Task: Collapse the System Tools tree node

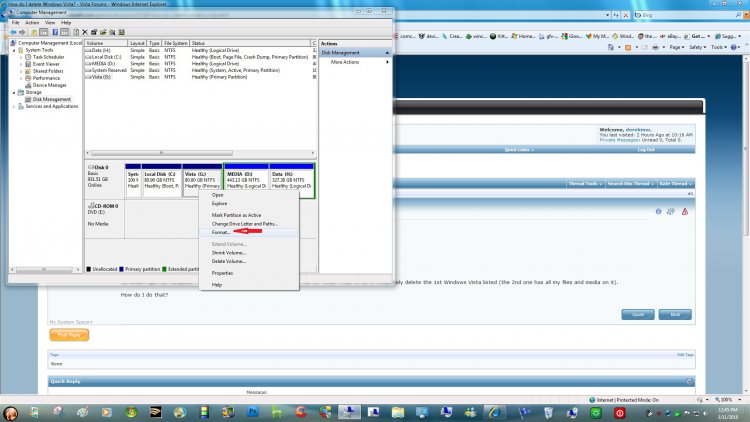Action: pyautogui.click(x=14, y=50)
